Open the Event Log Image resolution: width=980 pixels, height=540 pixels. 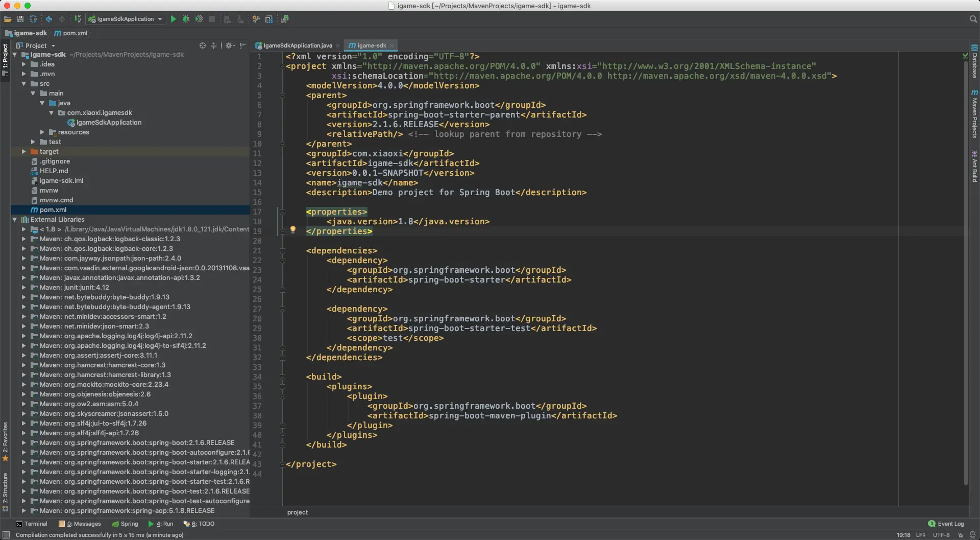(946, 524)
